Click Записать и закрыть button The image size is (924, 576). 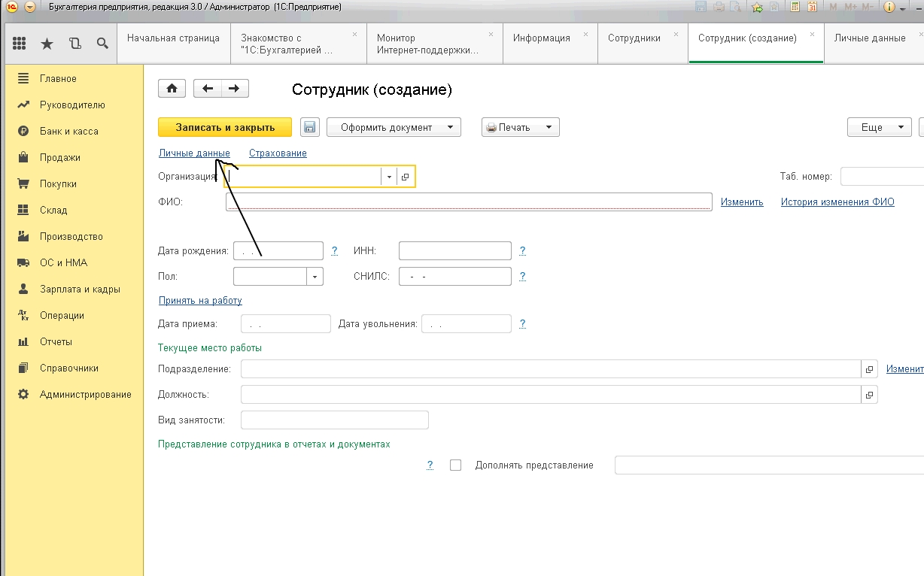click(x=225, y=127)
